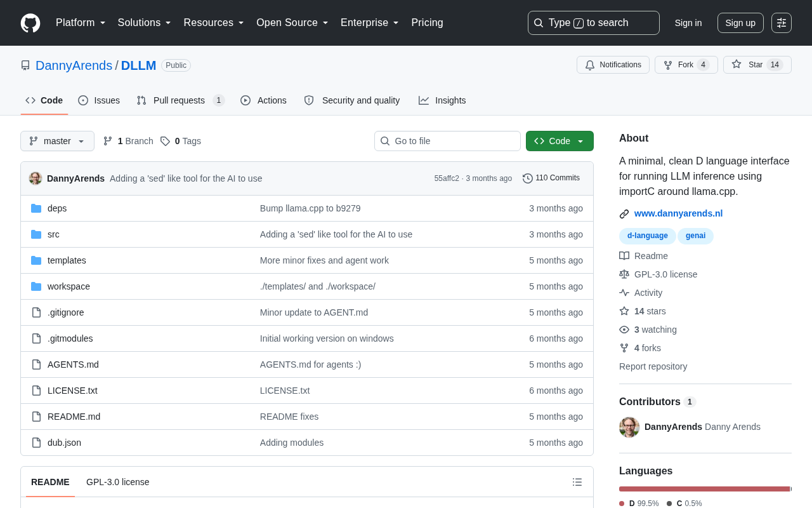Click DannyArends avatar in commit bar
812x508 pixels.
point(36,178)
